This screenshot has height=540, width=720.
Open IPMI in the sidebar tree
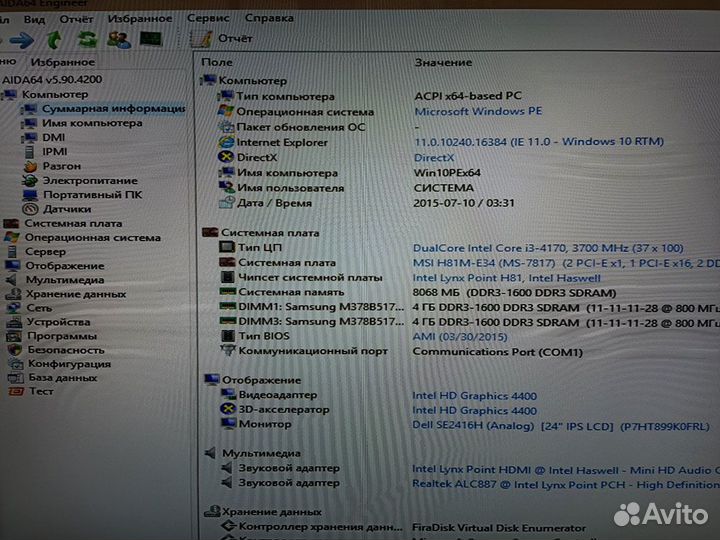tap(55, 152)
